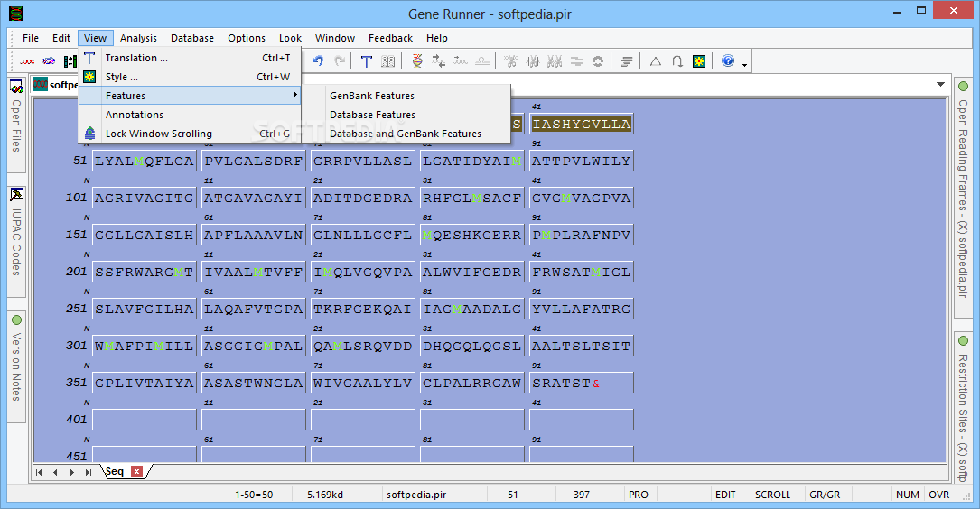Viewport: 980px width, 509px height.
Task: Toggle Lock Window Scrolling in View menu
Action: click(x=190, y=134)
